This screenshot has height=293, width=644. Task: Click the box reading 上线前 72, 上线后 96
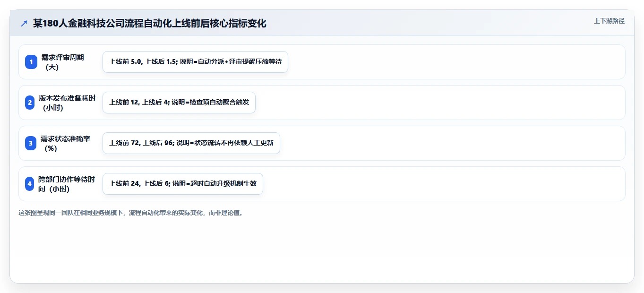[191, 143]
